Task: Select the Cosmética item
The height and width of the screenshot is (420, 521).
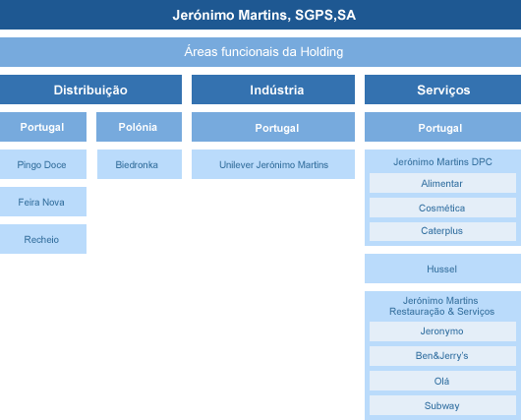Action: (442, 208)
